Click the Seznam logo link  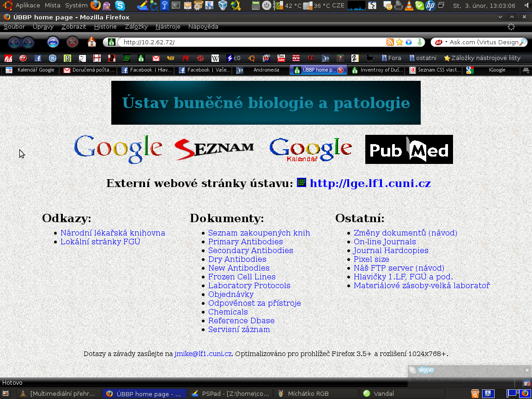(x=214, y=149)
